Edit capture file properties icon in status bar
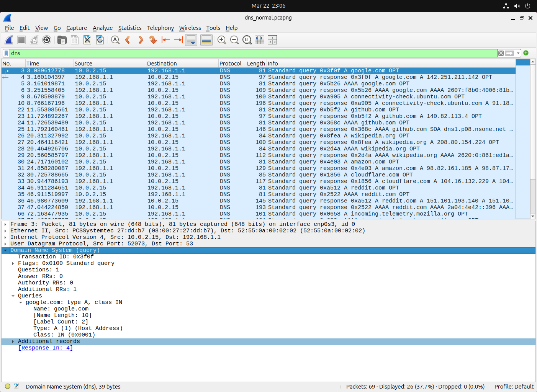Screen dimensions: 537x392 16,387
